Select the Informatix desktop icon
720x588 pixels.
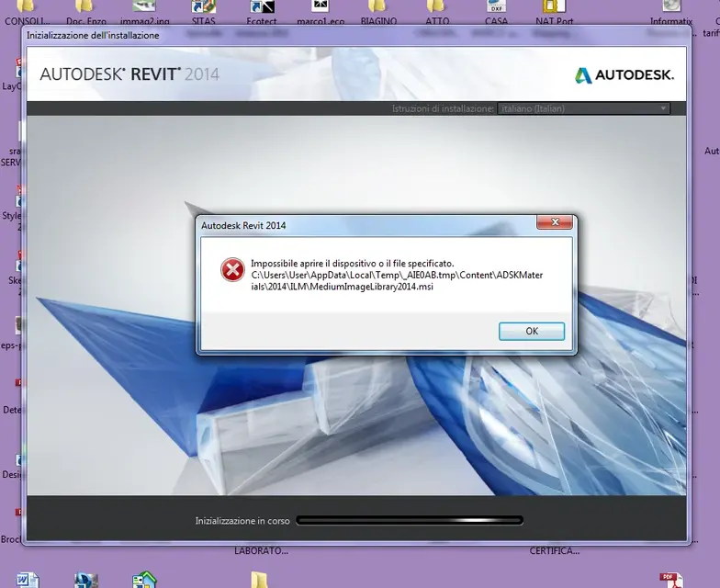670,11
